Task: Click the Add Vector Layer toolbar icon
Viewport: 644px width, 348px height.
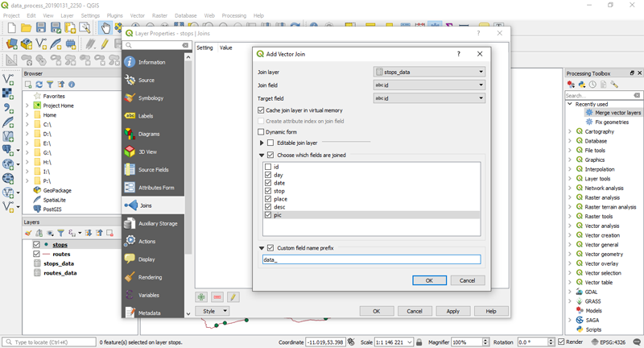Action: tap(9, 79)
